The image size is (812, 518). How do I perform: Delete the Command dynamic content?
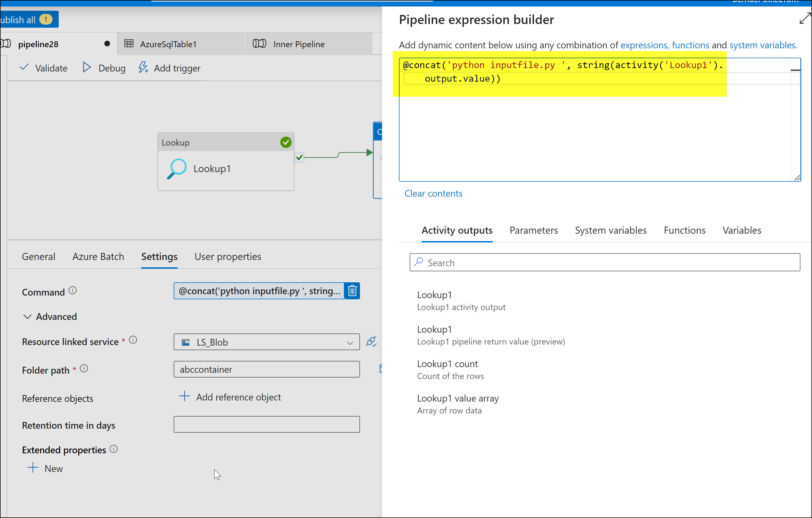tap(352, 291)
